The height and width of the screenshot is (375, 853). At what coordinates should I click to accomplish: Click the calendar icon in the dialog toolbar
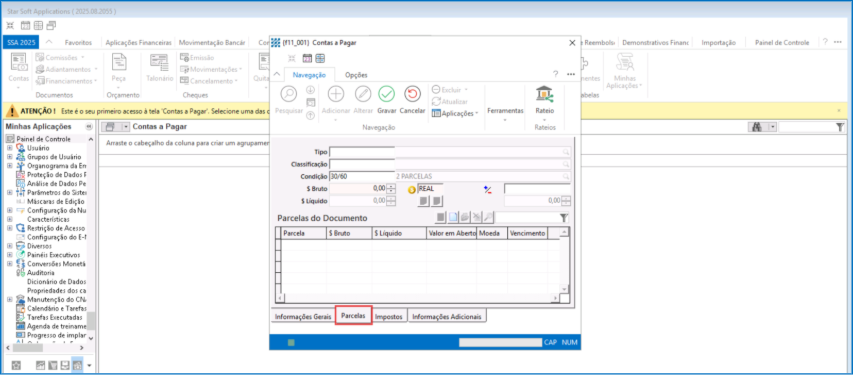point(307,58)
